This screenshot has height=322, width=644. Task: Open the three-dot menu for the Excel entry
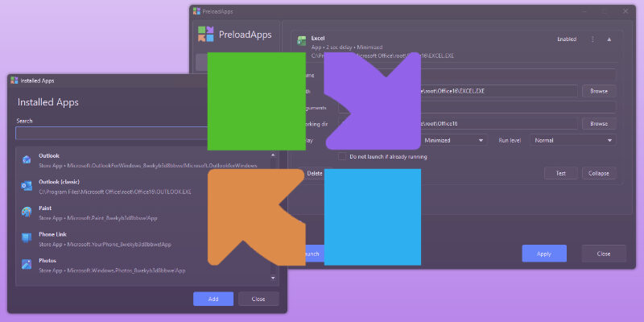(x=592, y=39)
